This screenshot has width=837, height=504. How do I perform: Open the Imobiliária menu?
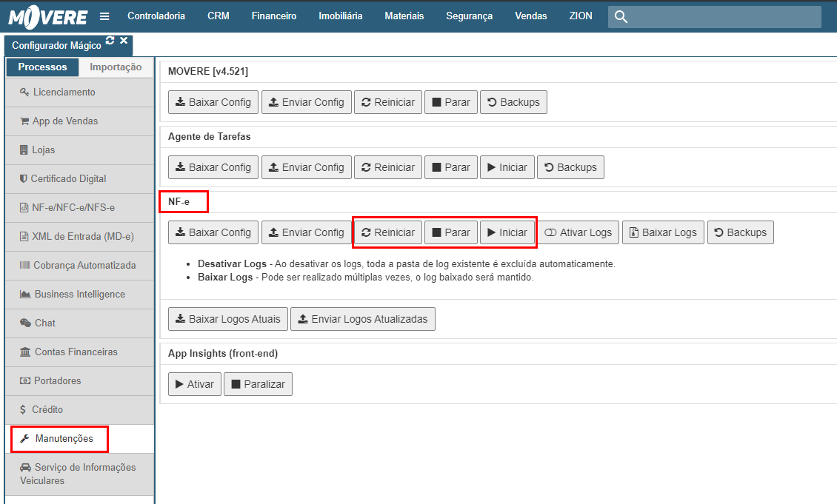coord(341,16)
